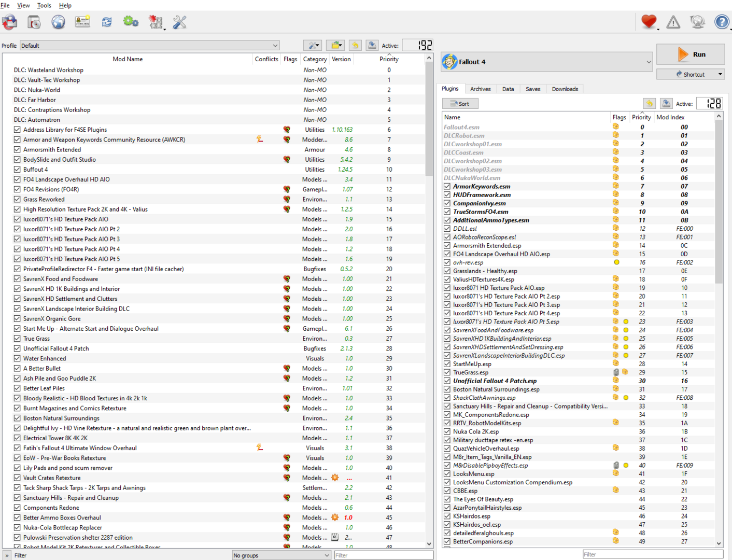
Task: Open the Help question mark dropdown
Action: [x=722, y=22]
